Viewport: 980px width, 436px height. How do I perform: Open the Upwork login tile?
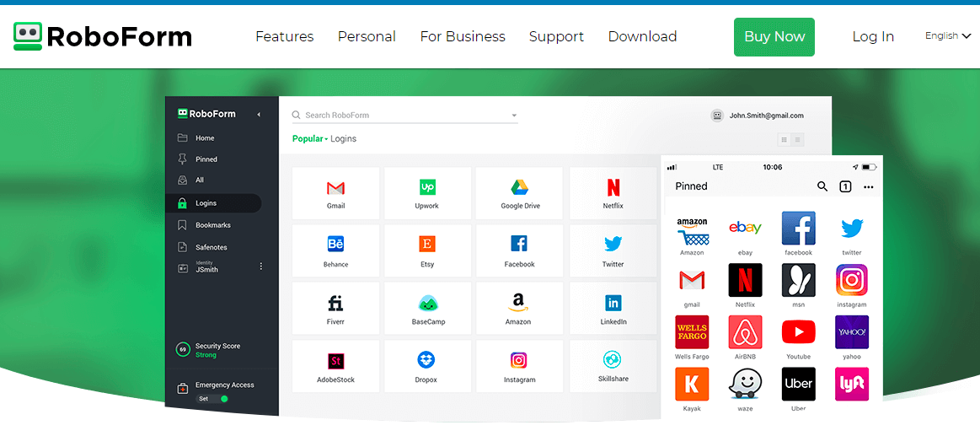pos(427,193)
